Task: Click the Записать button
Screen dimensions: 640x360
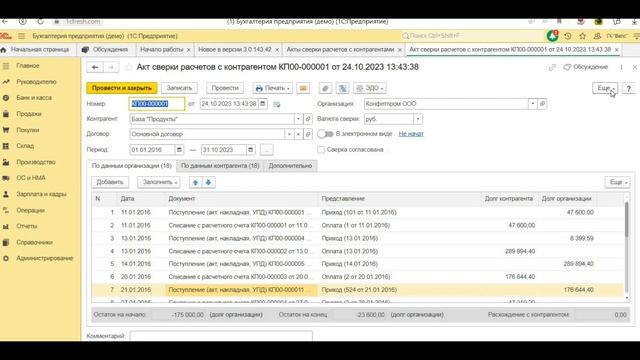Action: (179, 88)
